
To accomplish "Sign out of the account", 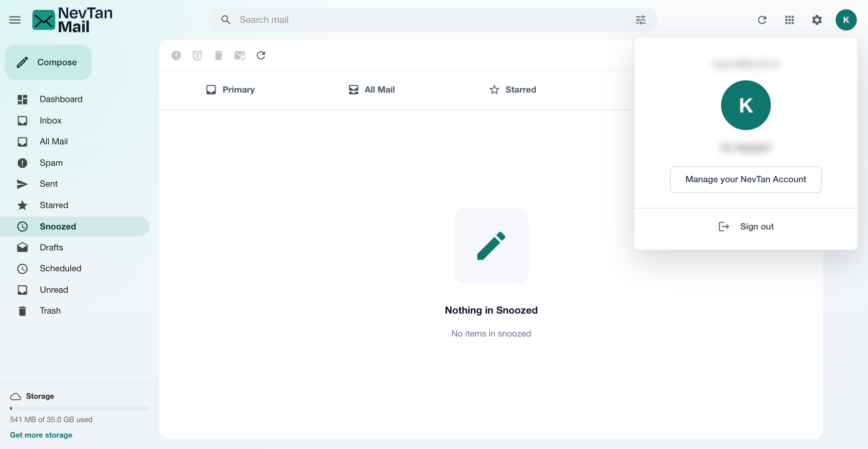I will (745, 226).
